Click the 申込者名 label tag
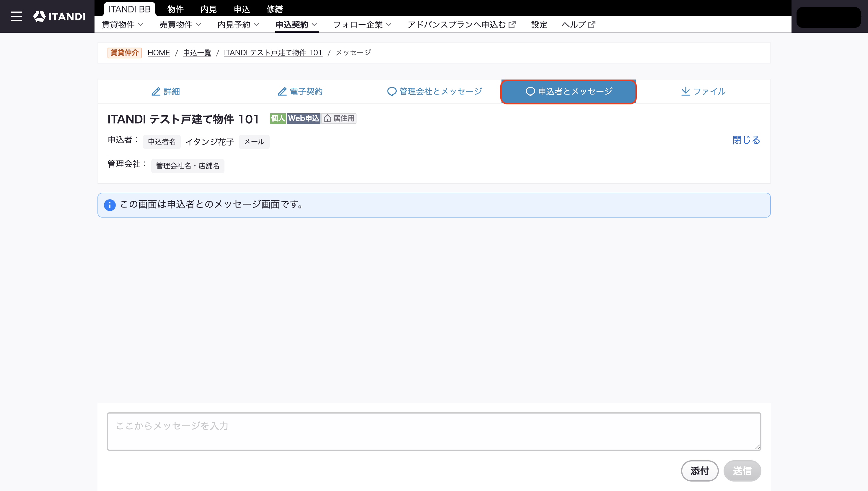 click(162, 142)
